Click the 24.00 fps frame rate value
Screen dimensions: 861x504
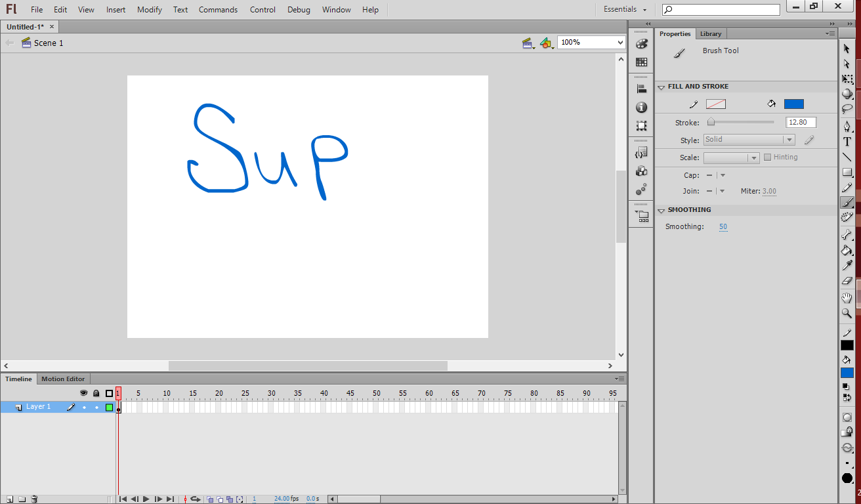pos(282,499)
